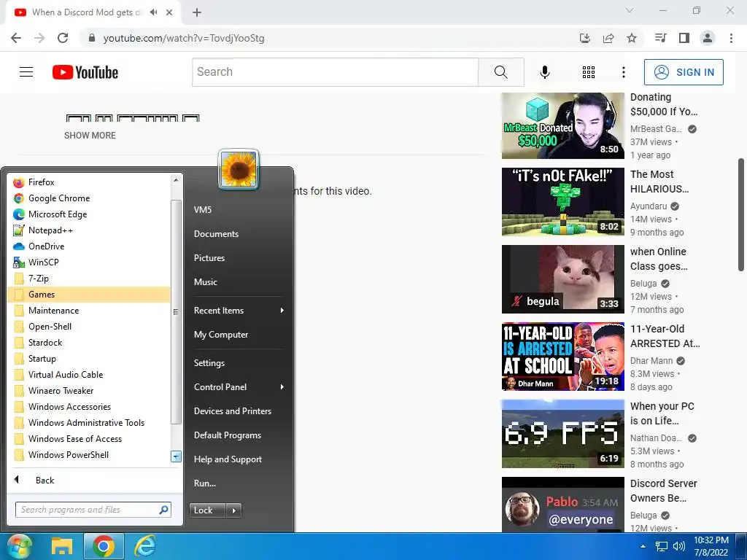This screenshot has height=560, width=747.
Task: Launch Google Chrome from programs list
Action: point(88,198)
